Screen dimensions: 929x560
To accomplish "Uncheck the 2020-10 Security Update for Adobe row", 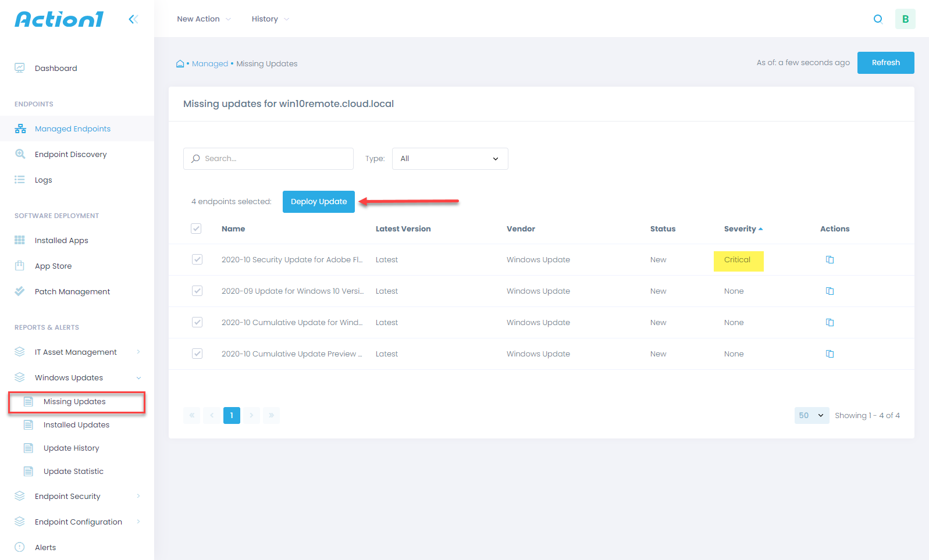I will [x=197, y=259].
